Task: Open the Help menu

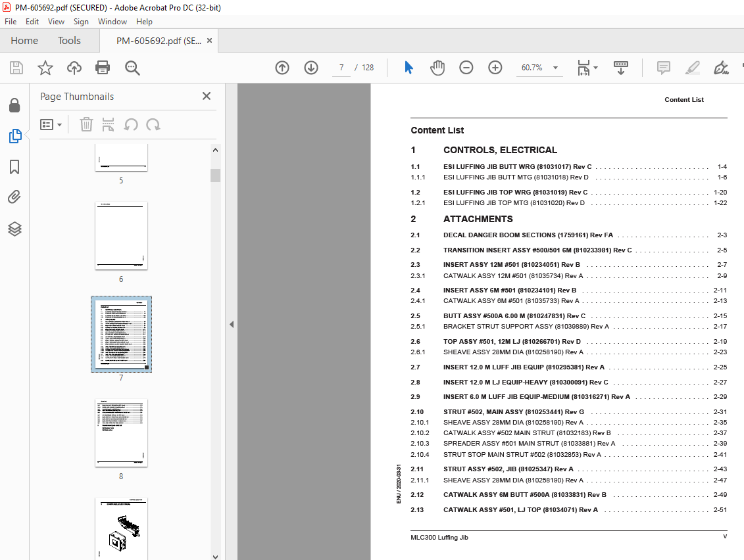Action: coord(144,21)
